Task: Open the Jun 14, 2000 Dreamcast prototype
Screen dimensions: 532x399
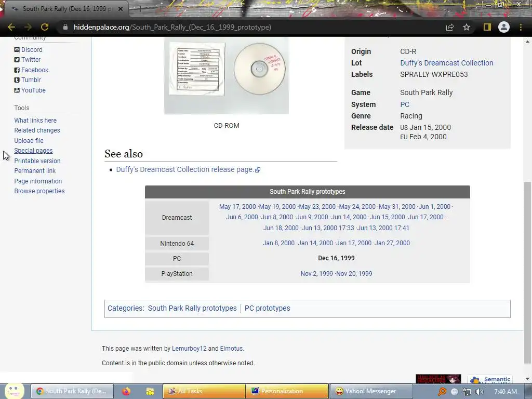Action: pos(349,217)
